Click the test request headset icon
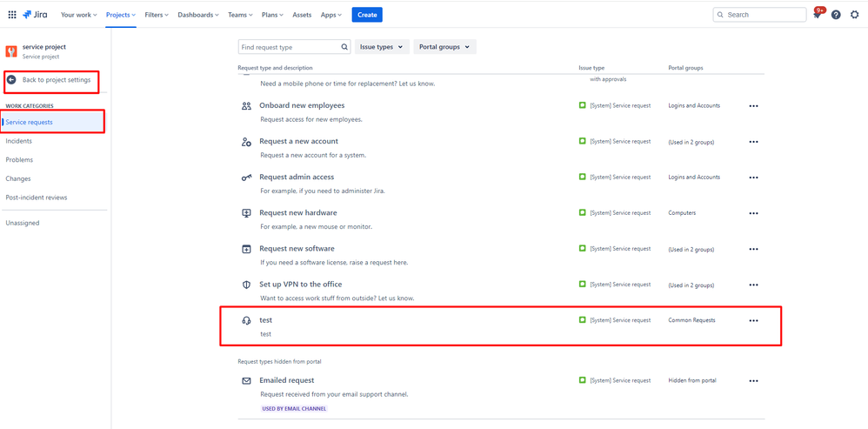868x429 pixels. [247, 320]
